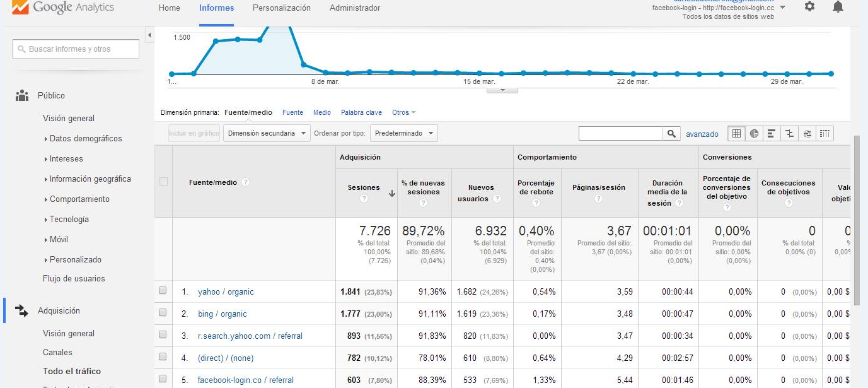Toggle the select-all checkbox in table header
The height and width of the screenshot is (388, 868).
click(163, 182)
